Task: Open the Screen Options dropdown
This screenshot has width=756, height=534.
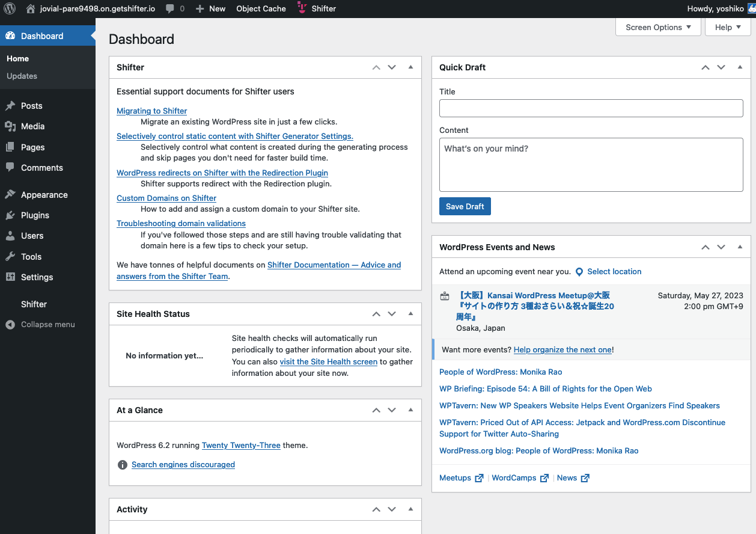Action: (x=658, y=27)
